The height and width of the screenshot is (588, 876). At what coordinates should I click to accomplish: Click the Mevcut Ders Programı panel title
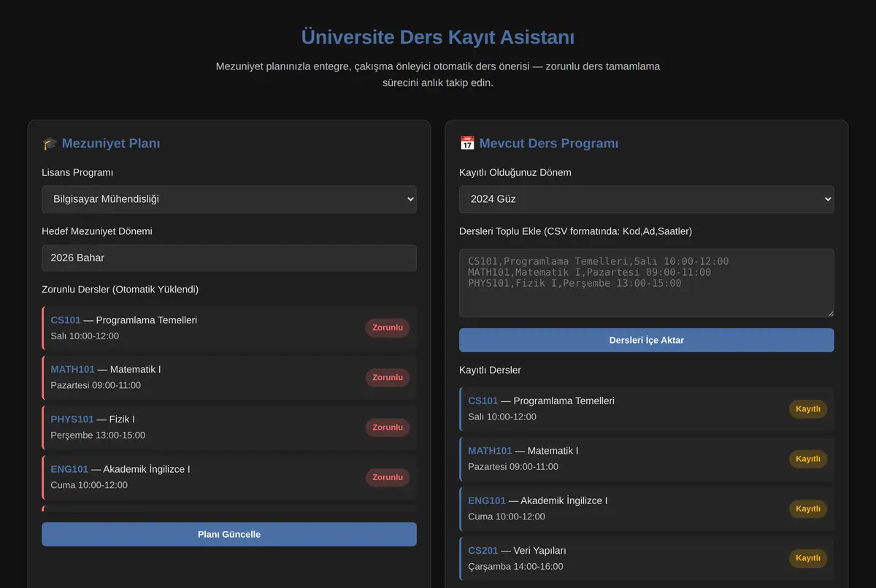coord(549,144)
